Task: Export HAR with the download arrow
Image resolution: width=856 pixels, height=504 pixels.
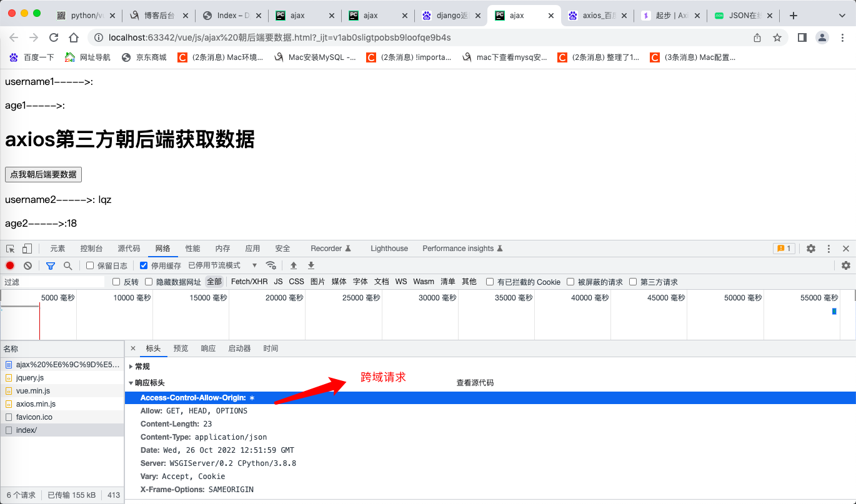Action: click(311, 265)
